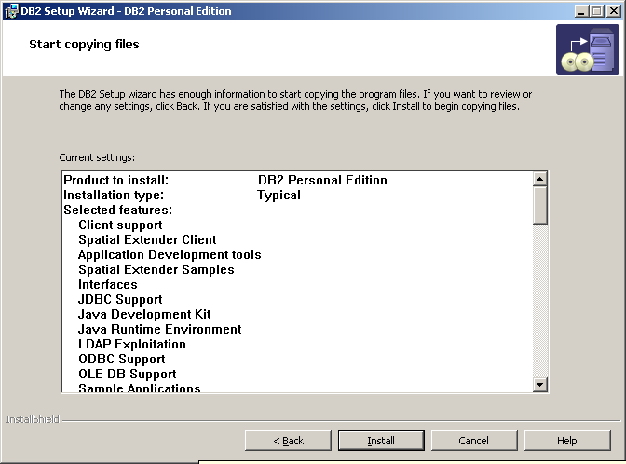The image size is (626, 464).
Task: Click the 'LDAP Exploitation' feature row
Action: coord(132,344)
